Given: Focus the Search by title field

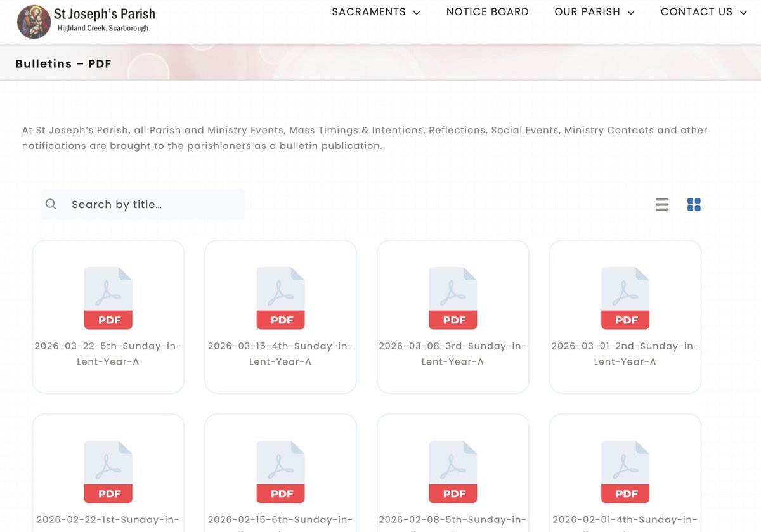Looking at the screenshot, I should [x=143, y=205].
